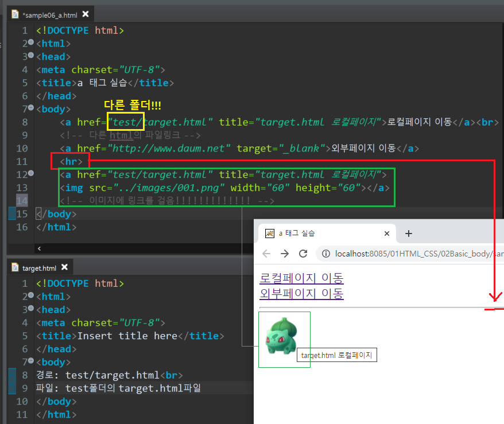
Task: Click the sample06_a.html tab file icon
Action: pos(15,14)
